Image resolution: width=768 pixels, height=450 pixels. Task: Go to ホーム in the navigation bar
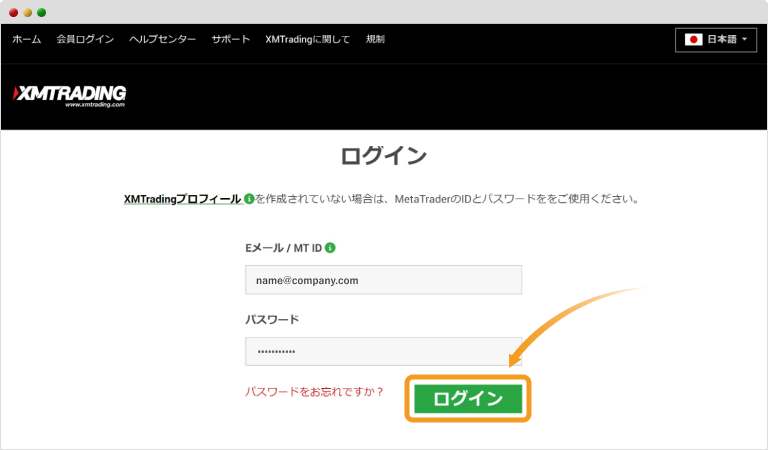(x=26, y=39)
